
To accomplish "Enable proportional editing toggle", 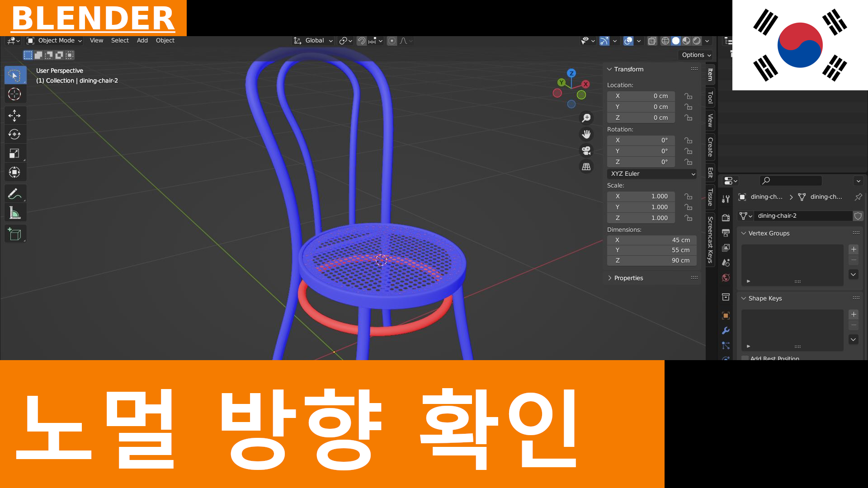I will pos(392,41).
